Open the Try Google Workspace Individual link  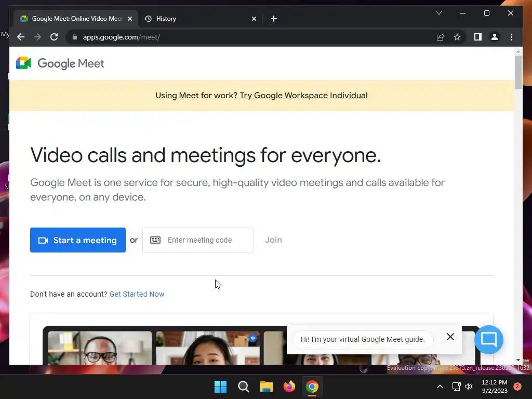[x=303, y=96]
